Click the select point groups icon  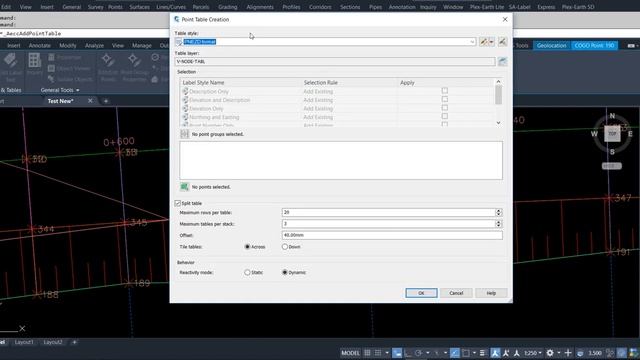point(184,134)
